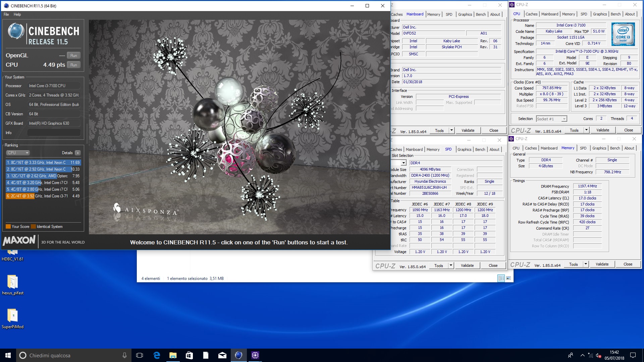Open File Explorer from the taskbar
Viewport: 644px width, 362px height.
click(x=173, y=355)
